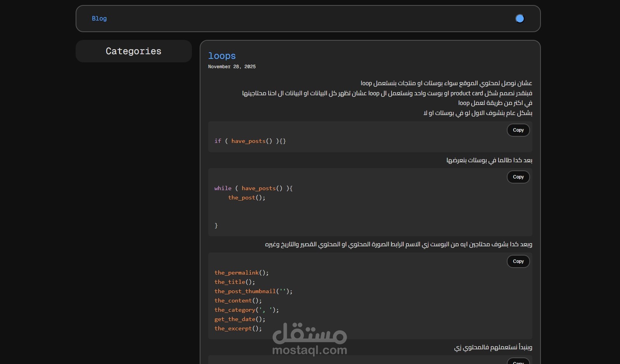Open the Categories sidebar heading
This screenshot has height=364, width=620.
133,51
